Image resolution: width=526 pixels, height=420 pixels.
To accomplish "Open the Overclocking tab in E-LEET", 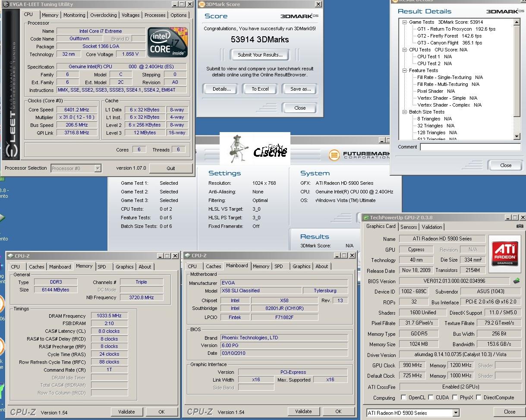I will coord(103,15).
